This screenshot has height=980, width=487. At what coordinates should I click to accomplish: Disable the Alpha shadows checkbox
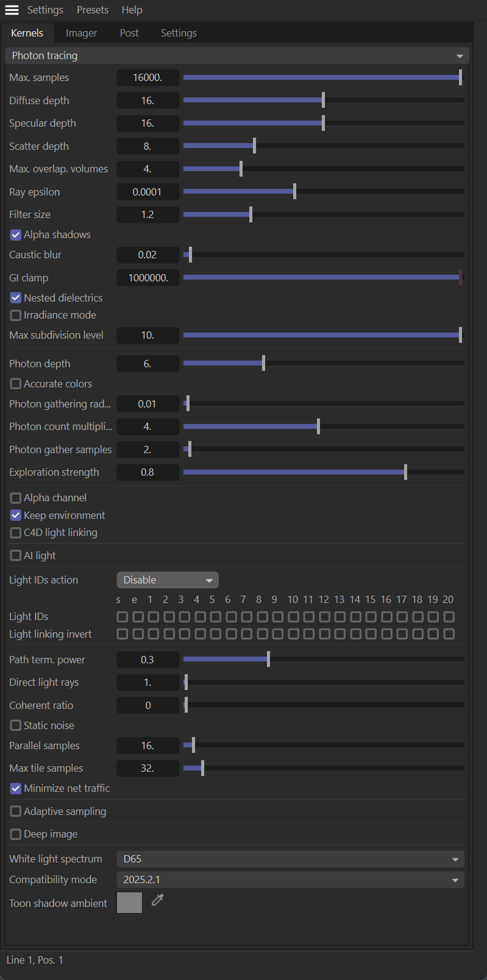(x=16, y=235)
